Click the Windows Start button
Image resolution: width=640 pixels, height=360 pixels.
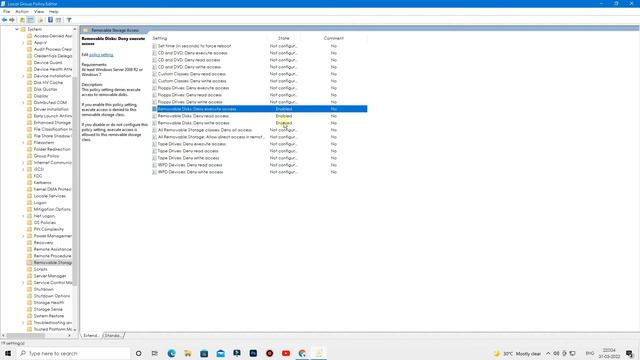(x=8, y=353)
